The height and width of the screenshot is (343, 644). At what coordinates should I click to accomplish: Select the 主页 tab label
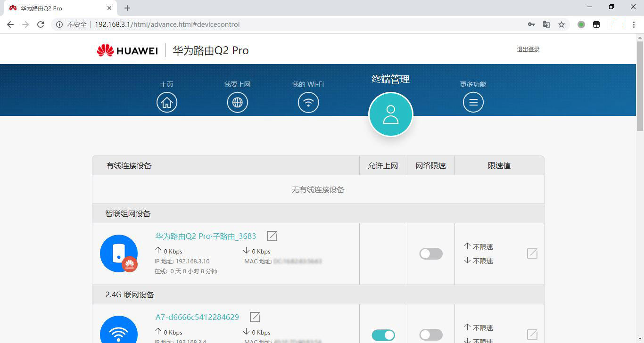pos(167,84)
